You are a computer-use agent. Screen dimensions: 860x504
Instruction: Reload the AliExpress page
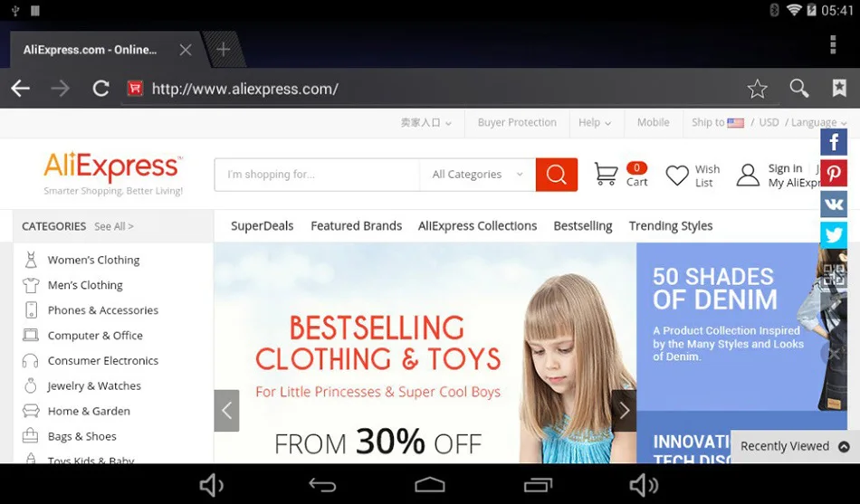pos(100,89)
